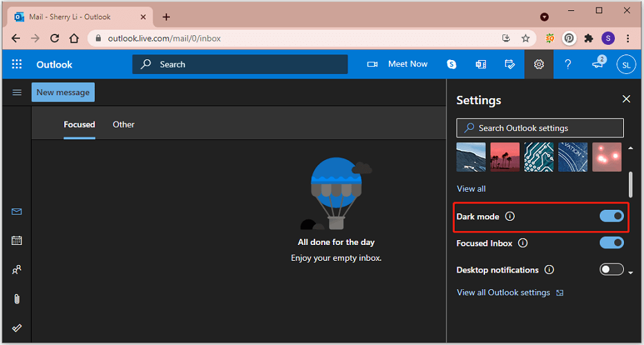Open Calendar in left sidebar
The width and height of the screenshot is (644, 345).
17,240
